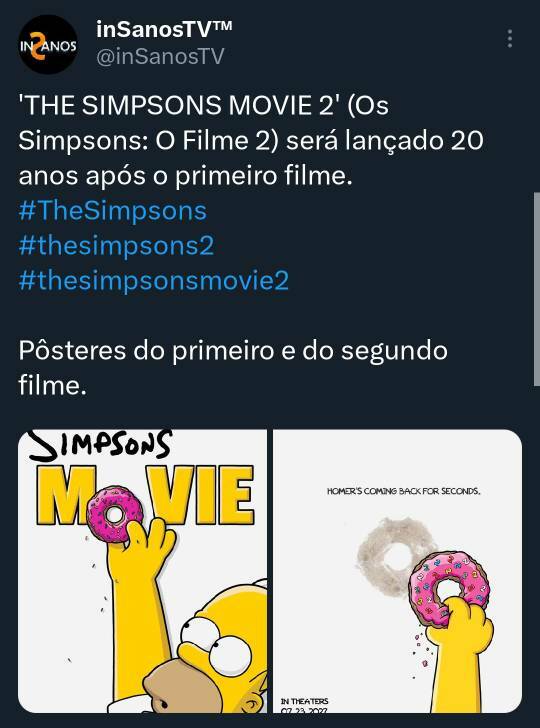Click the tweet text about Simpsons Movie 2
Viewport: 540px width, 728px height.
[251, 140]
